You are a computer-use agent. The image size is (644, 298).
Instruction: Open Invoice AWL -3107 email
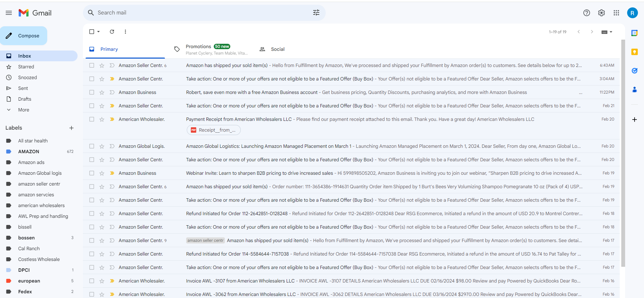(x=351, y=281)
